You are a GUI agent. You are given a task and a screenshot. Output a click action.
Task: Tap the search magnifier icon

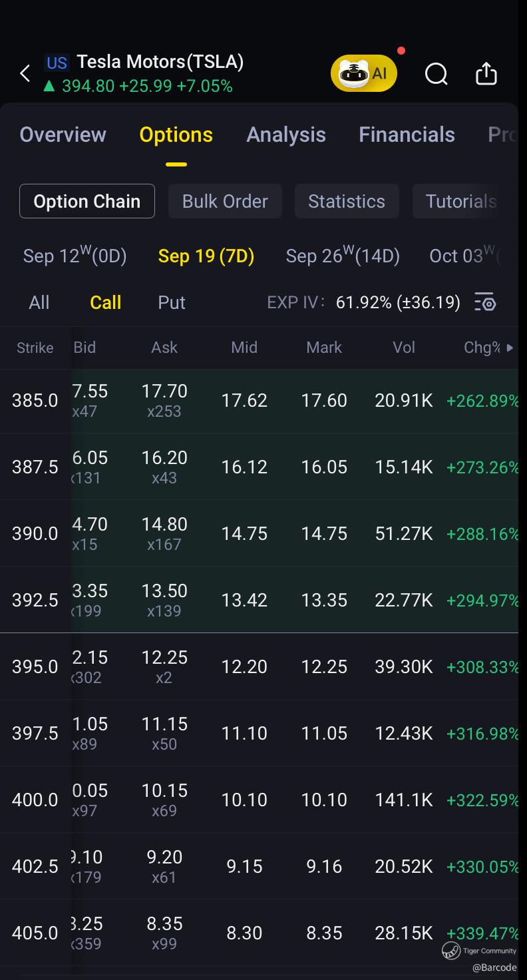(x=436, y=74)
